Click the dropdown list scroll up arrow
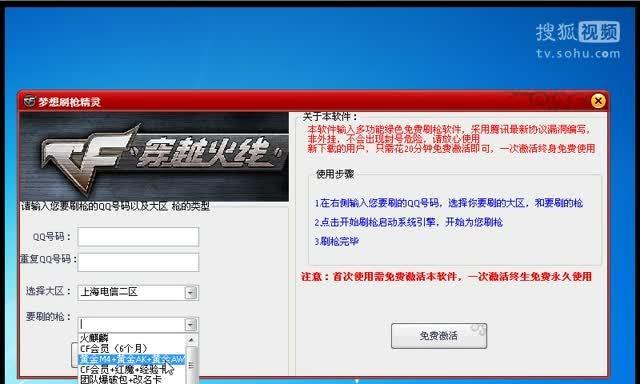Viewport: 640px width, 384px height. 191,340
